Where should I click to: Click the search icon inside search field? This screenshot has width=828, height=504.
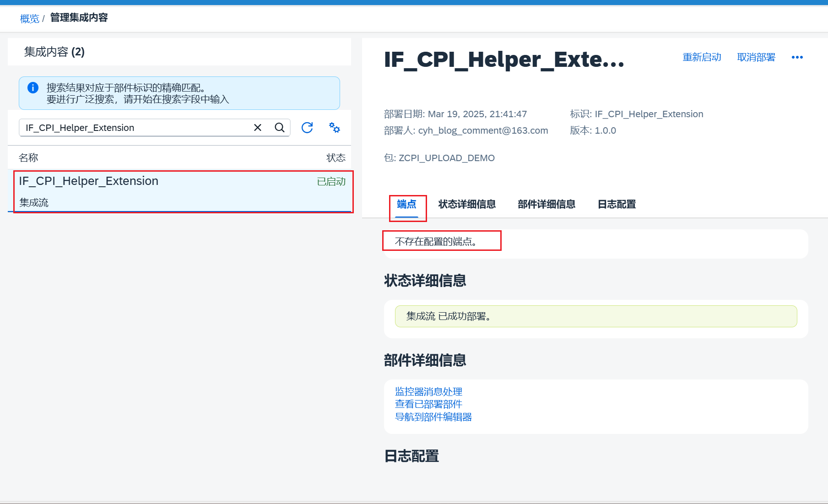pos(279,127)
